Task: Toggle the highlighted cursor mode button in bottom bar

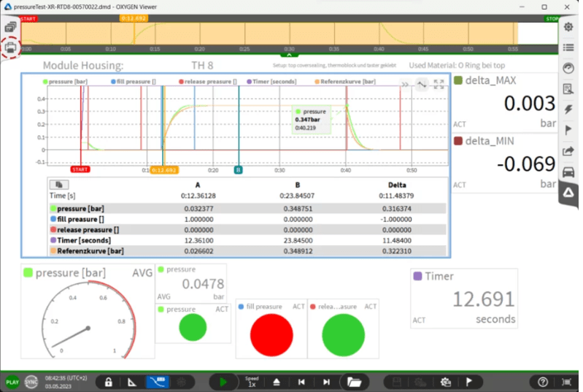Action: (155, 382)
